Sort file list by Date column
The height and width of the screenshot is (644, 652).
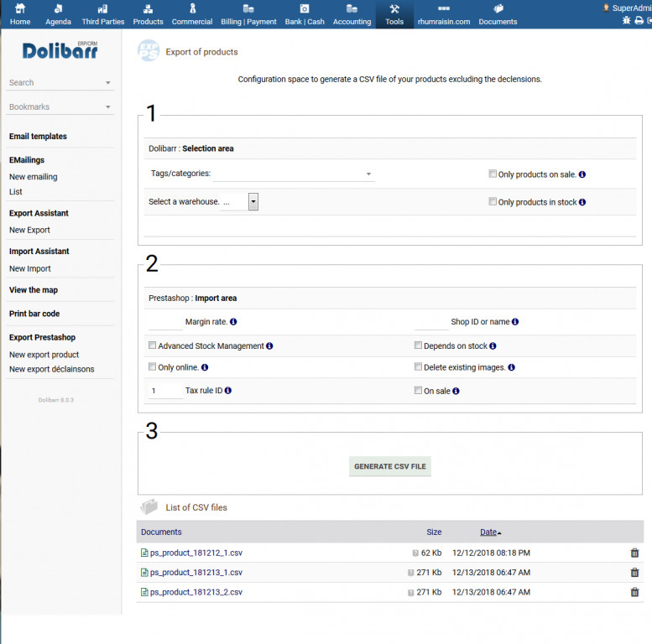tap(488, 532)
